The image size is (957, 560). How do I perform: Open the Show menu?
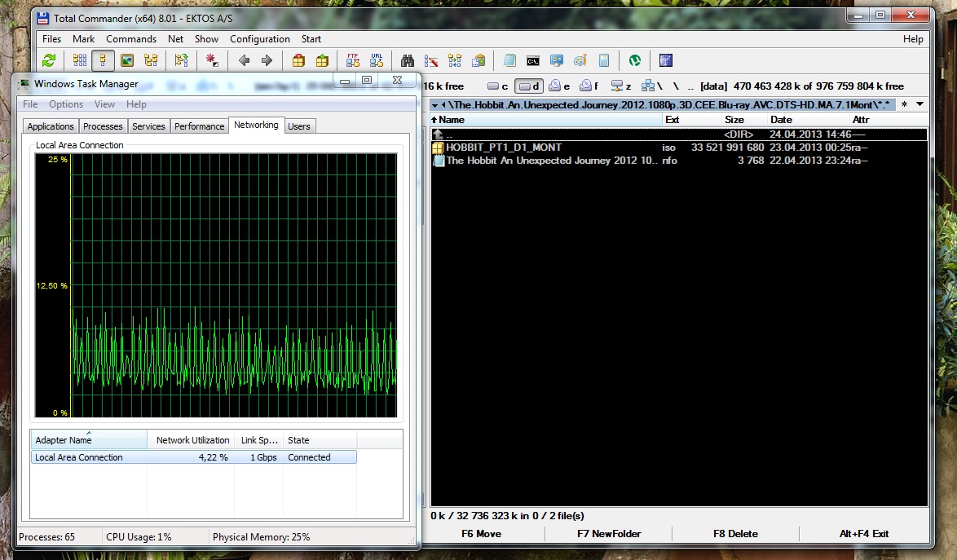point(206,39)
